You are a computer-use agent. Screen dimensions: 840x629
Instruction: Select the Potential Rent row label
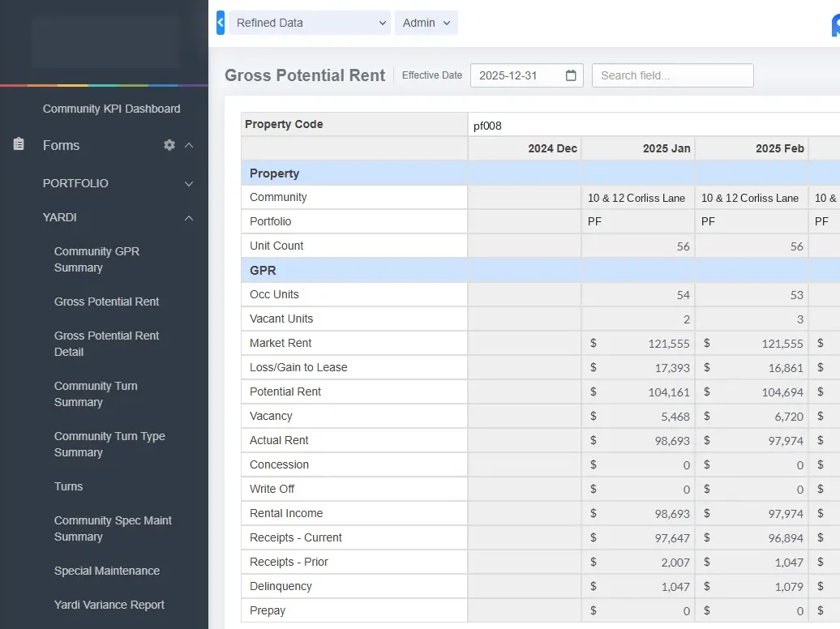click(285, 392)
